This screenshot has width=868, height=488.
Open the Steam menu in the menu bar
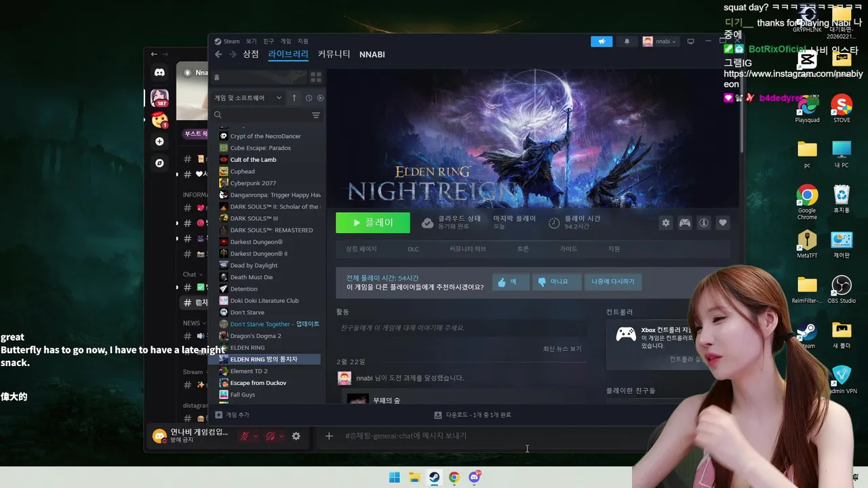[227, 41]
